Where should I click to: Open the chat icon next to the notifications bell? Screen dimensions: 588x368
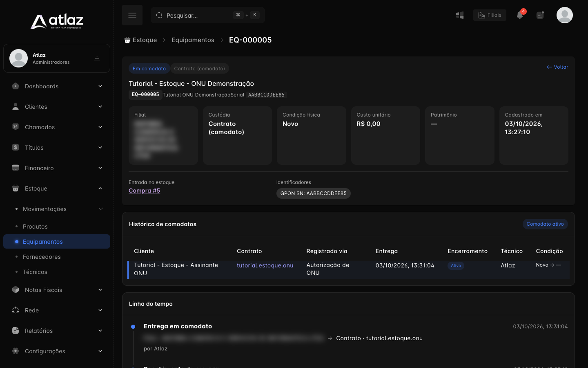[540, 15]
